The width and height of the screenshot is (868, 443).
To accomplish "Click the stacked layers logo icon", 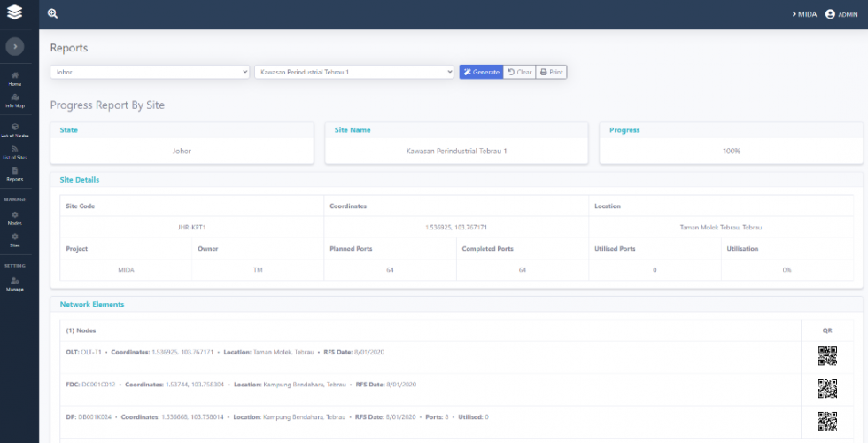I will [x=15, y=12].
